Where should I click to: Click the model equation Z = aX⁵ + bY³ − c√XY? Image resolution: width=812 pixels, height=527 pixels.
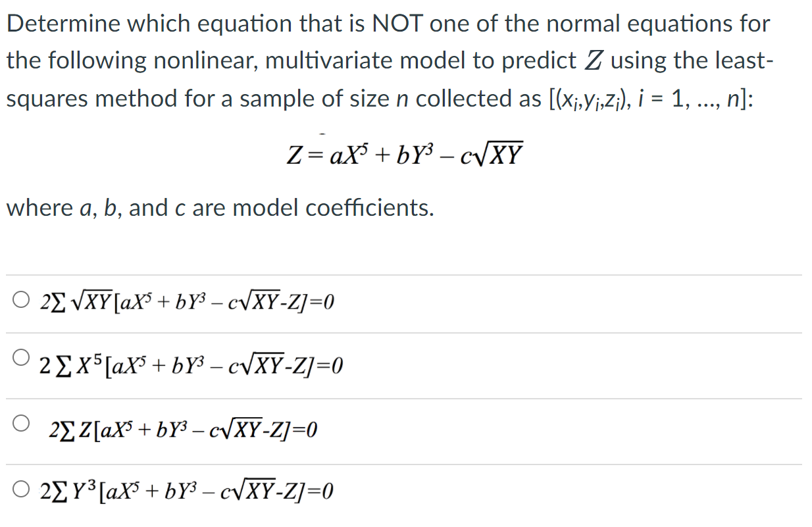(405, 154)
